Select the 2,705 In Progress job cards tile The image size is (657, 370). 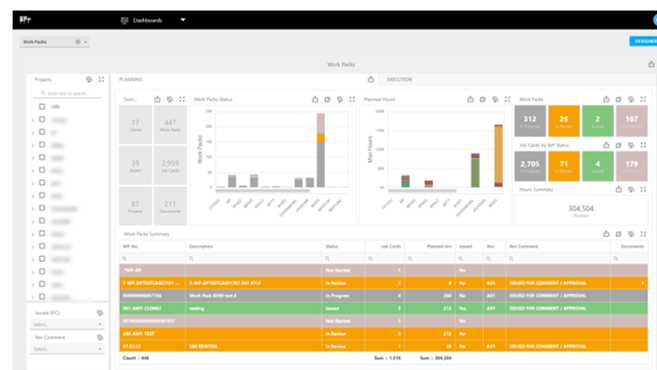pos(530,166)
